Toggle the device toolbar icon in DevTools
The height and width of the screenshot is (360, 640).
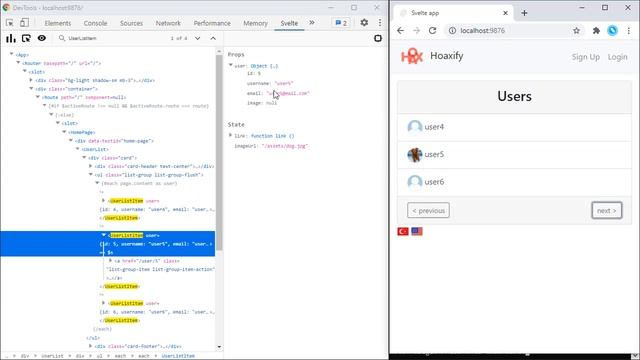point(24,23)
